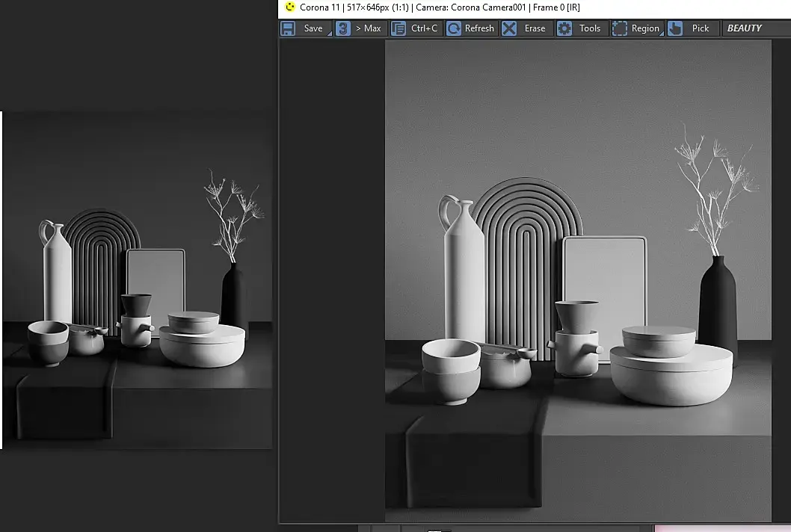Enable the Pick tool
The height and width of the screenshot is (532, 791).
[x=692, y=28]
